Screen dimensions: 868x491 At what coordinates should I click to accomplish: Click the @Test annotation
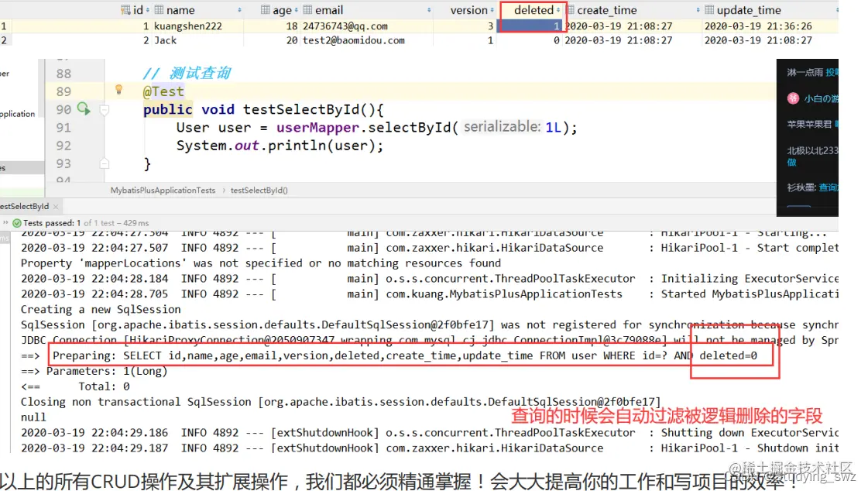point(163,92)
